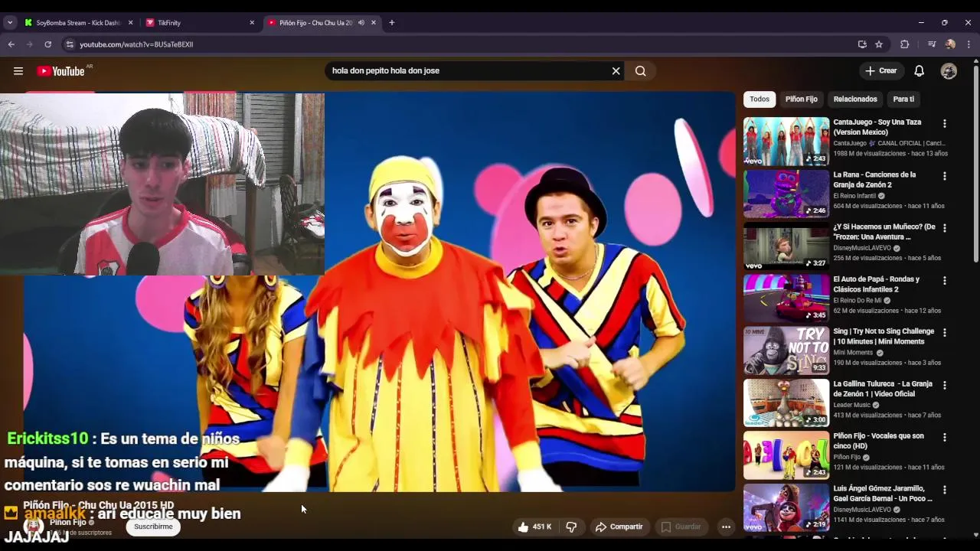Open the Frozen ¿Y Si Hacemos un Muñeco? thumbnail
Image resolution: width=980 pixels, height=551 pixels.
(x=786, y=246)
